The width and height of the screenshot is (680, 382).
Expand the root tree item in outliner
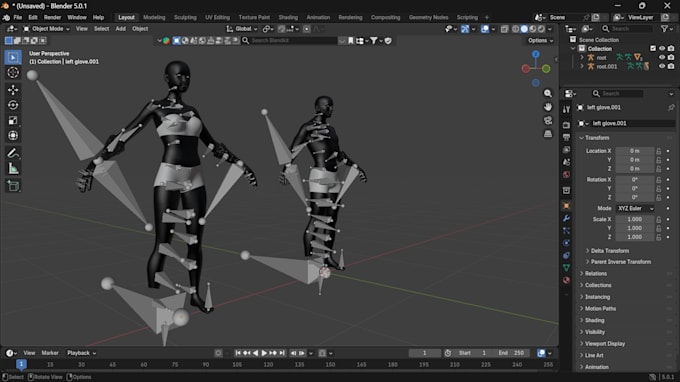point(582,57)
